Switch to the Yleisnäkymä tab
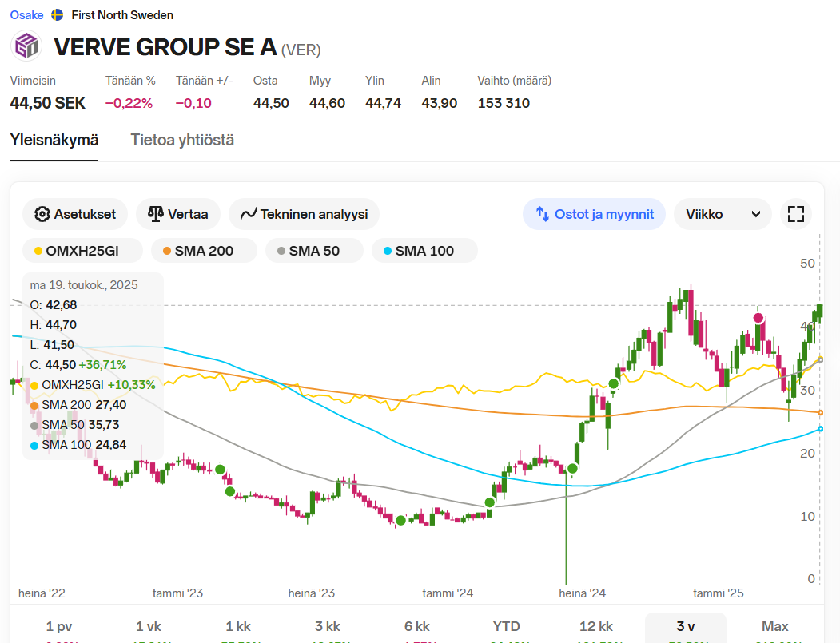The image size is (840, 643). pos(54,141)
